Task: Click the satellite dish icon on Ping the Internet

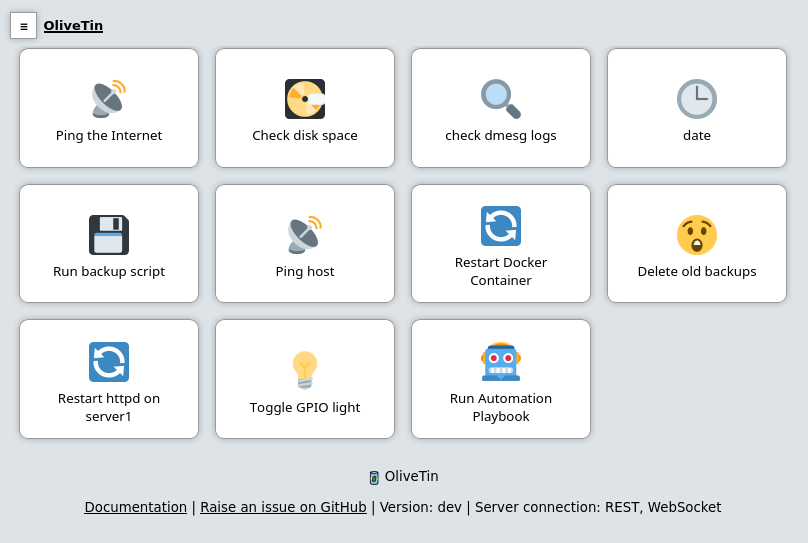Action: [108, 99]
